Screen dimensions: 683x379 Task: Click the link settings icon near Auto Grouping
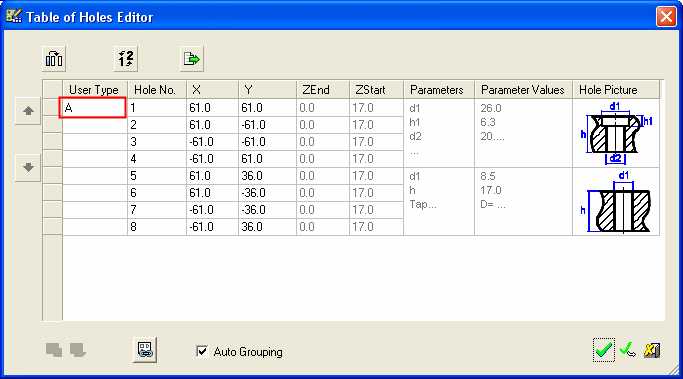tap(145, 350)
